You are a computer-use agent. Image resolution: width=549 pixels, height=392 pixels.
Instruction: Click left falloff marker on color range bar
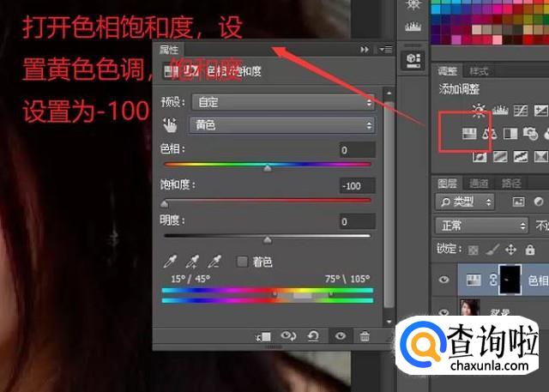point(275,293)
